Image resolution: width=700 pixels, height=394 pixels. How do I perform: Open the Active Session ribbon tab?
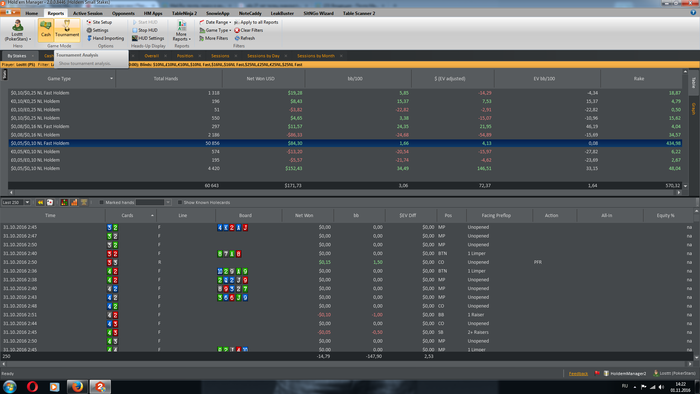coord(88,13)
